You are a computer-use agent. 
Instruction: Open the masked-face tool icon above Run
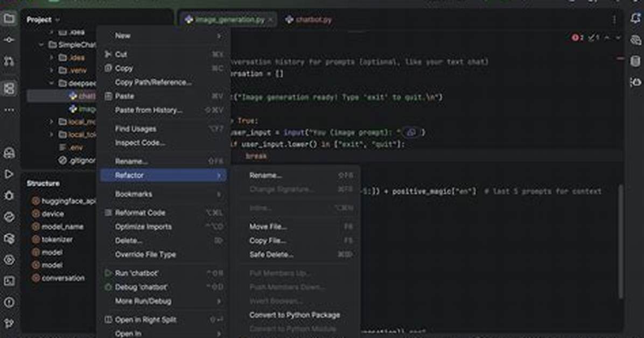9,153
